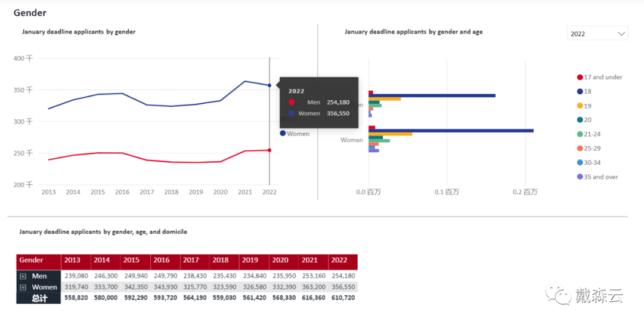Screen dimensions: 644x324
Task: Click cell value 343,930
Action: click(x=165, y=286)
